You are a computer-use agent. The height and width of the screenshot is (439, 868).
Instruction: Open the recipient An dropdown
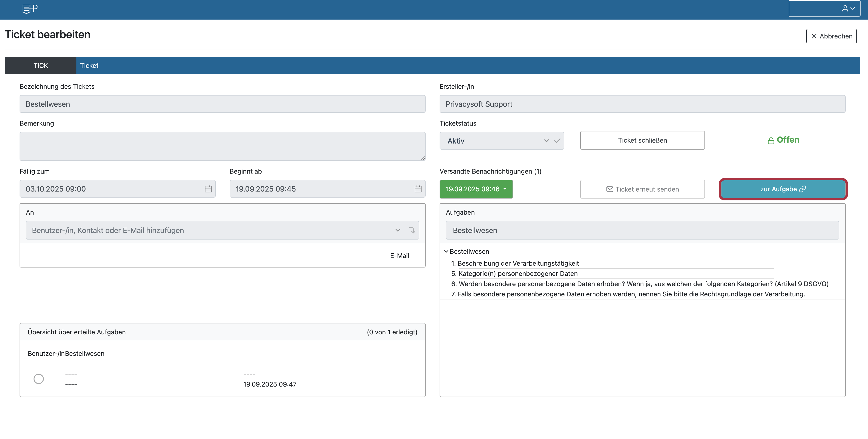398,230
